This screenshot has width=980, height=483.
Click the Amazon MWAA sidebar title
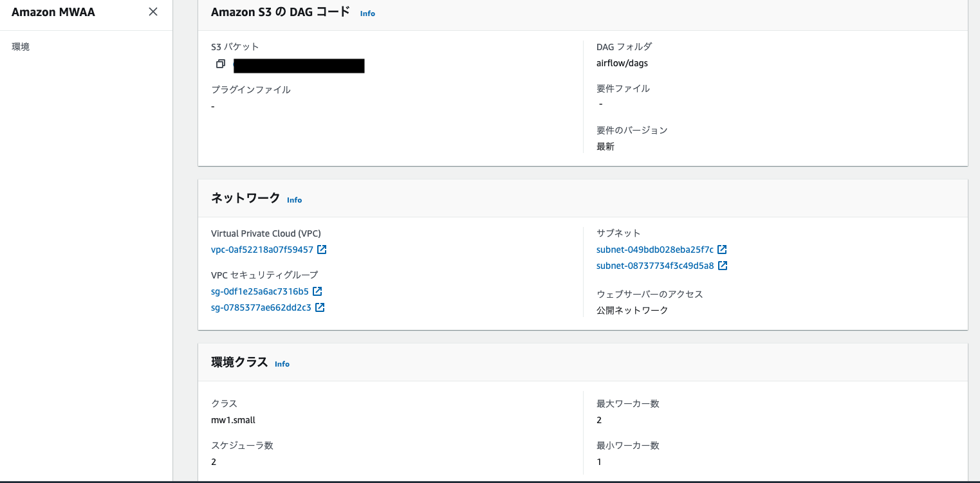pyautogui.click(x=53, y=12)
